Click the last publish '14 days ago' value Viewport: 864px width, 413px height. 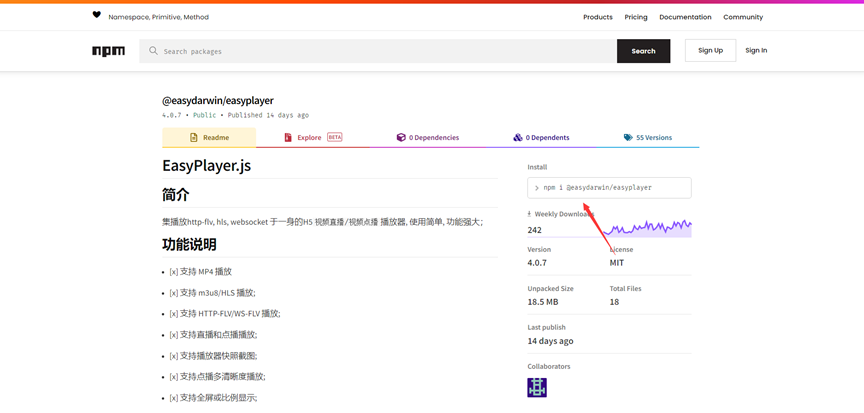coord(550,341)
